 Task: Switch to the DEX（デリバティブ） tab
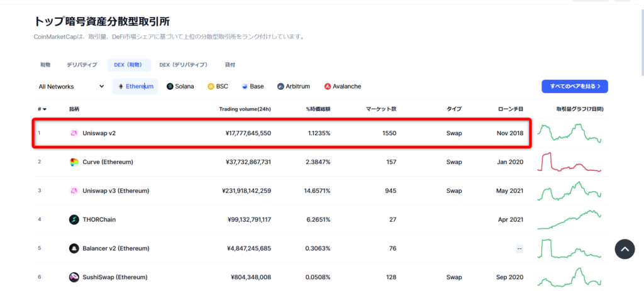click(x=184, y=65)
